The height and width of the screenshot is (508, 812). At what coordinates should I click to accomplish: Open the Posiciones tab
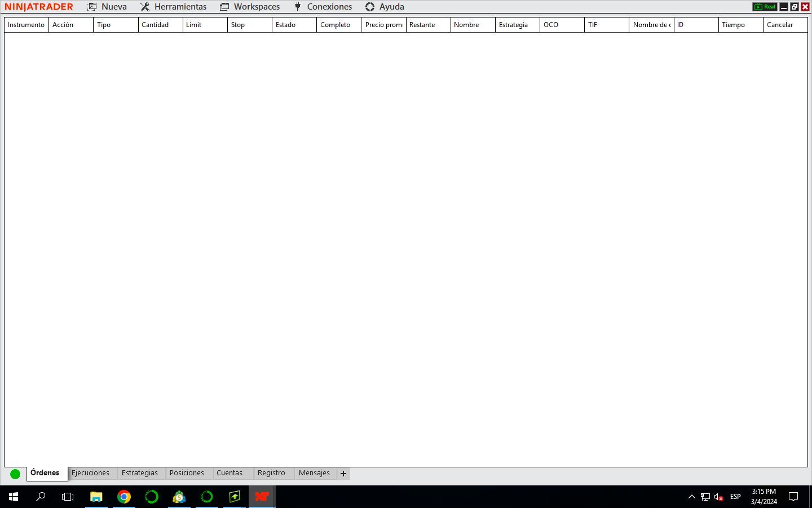[187, 473]
